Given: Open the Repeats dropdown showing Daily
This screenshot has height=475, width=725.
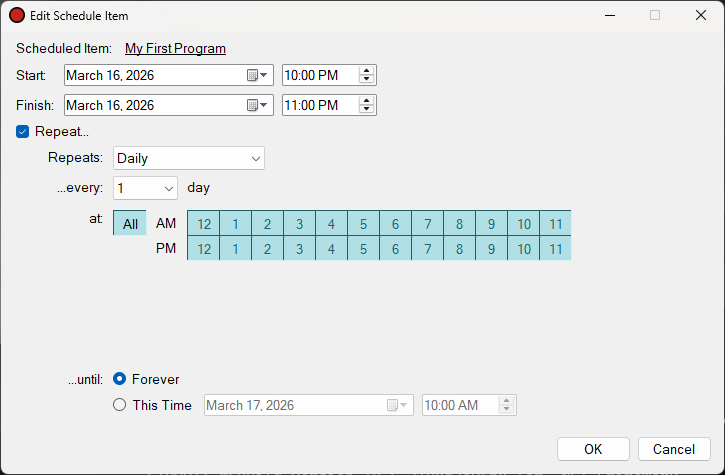Looking at the screenshot, I should [x=189, y=158].
